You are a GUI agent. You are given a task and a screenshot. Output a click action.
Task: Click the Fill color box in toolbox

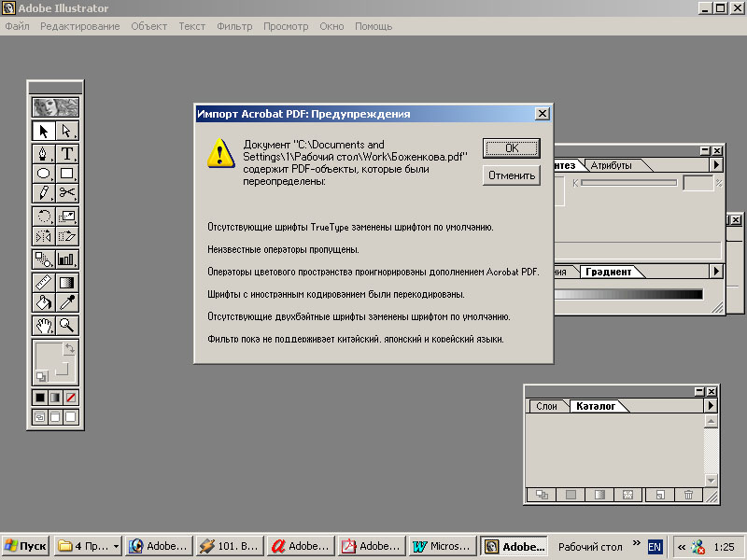tap(49, 356)
